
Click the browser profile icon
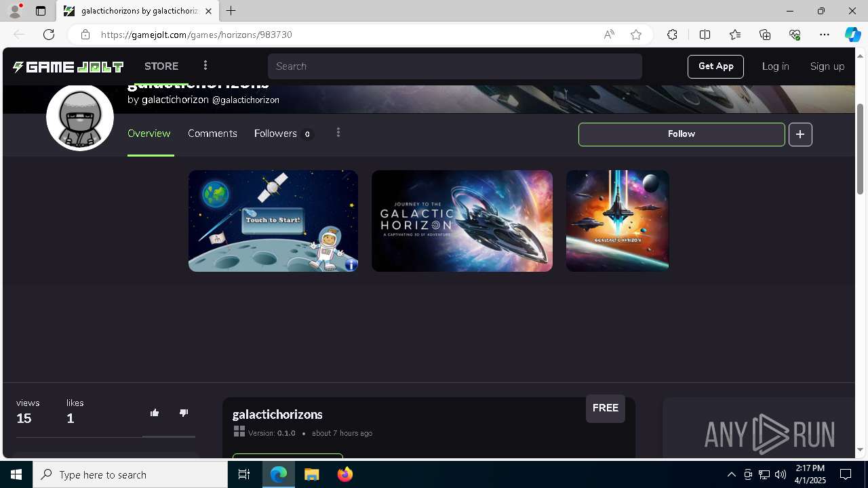[15, 11]
